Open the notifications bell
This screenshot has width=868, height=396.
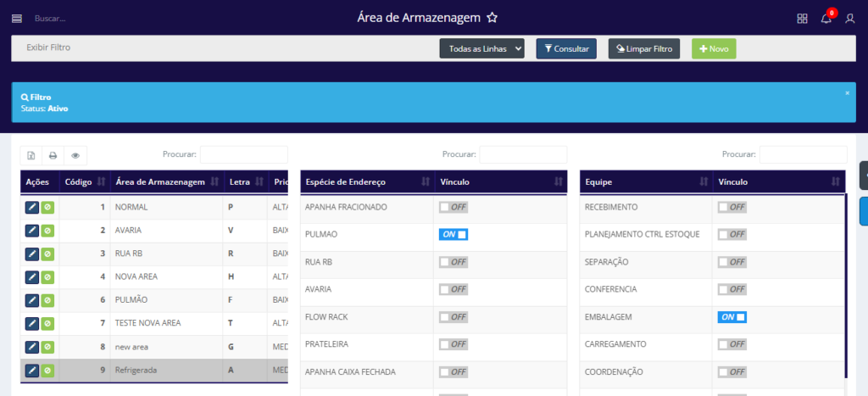click(x=826, y=19)
